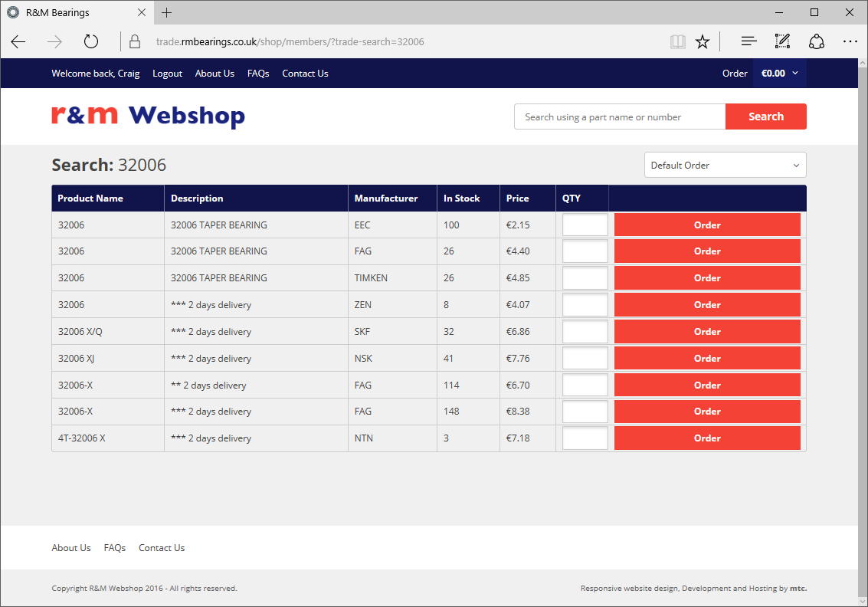This screenshot has width=868, height=607.
Task: Click the page scrollbar up arrow
Action: [863, 63]
